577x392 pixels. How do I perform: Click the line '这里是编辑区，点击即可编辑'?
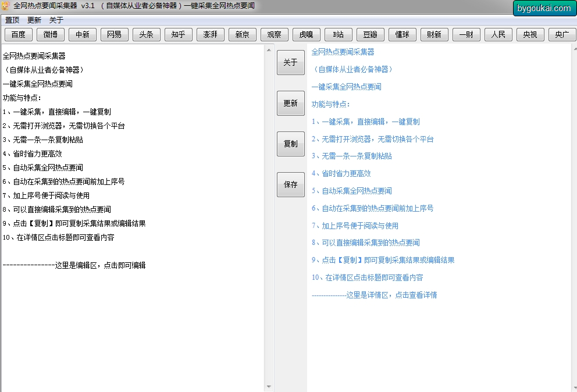coord(100,265)
